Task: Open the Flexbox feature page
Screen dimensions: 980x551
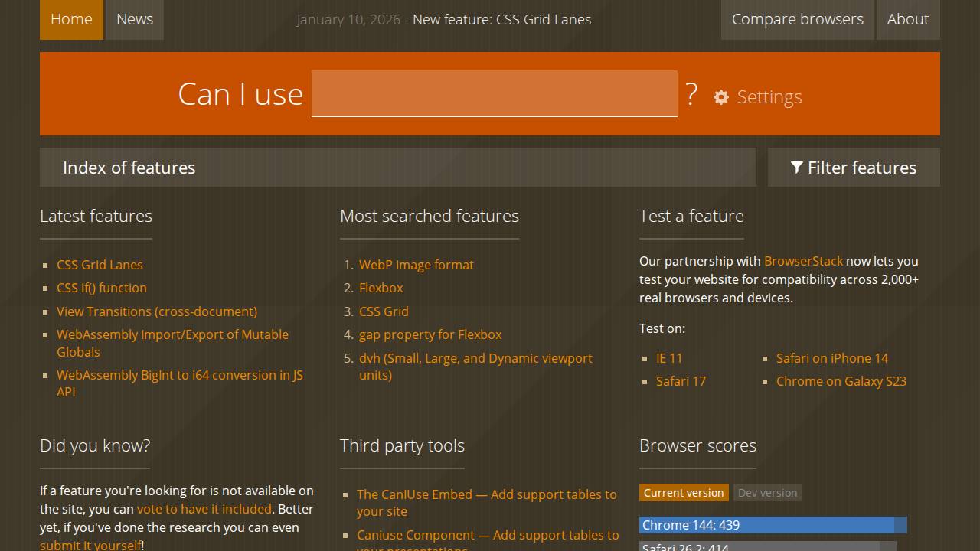Action: point(381,288)
